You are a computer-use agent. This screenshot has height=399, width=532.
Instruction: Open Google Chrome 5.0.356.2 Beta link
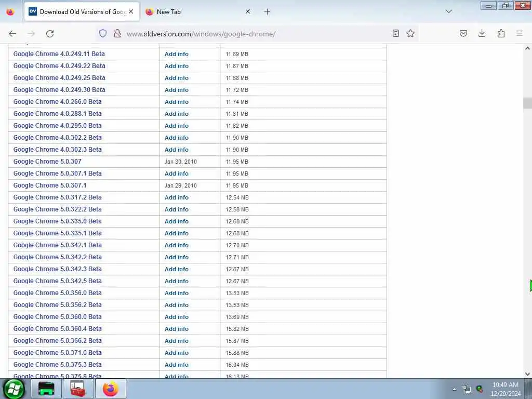tap(57, 305)
